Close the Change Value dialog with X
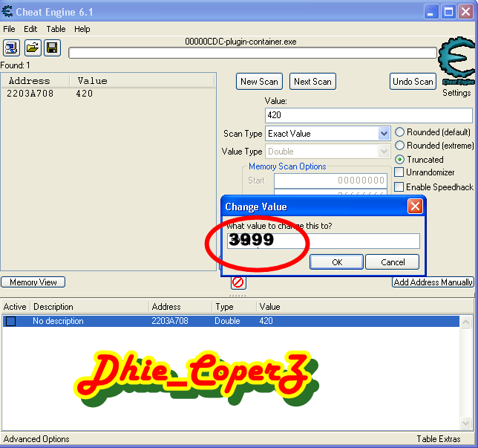This screenshot has width=478, height=448. (415, 207)
